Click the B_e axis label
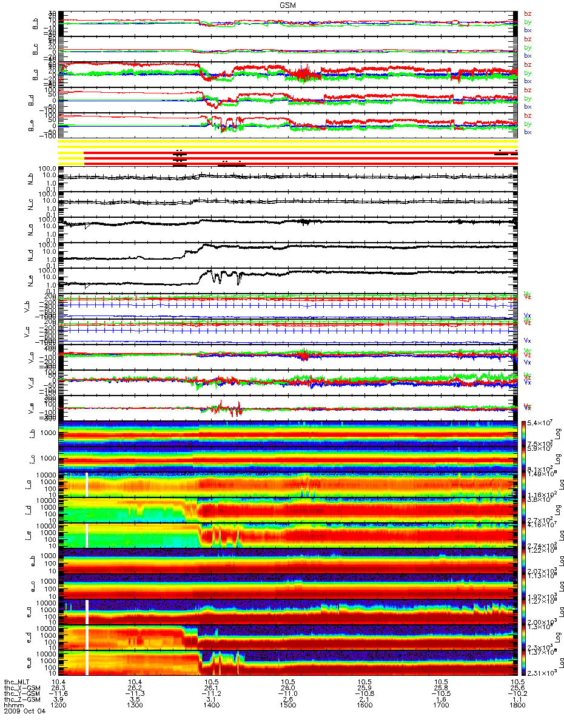This screenshot has height=728, width=564. [30, 126]
